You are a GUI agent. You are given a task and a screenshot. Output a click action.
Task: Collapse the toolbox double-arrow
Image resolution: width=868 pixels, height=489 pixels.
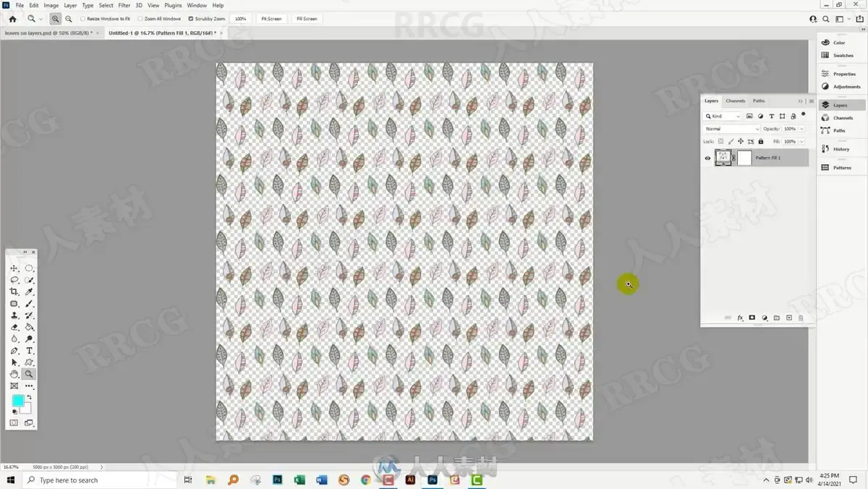pyautogui.click(x=26, y=252)
